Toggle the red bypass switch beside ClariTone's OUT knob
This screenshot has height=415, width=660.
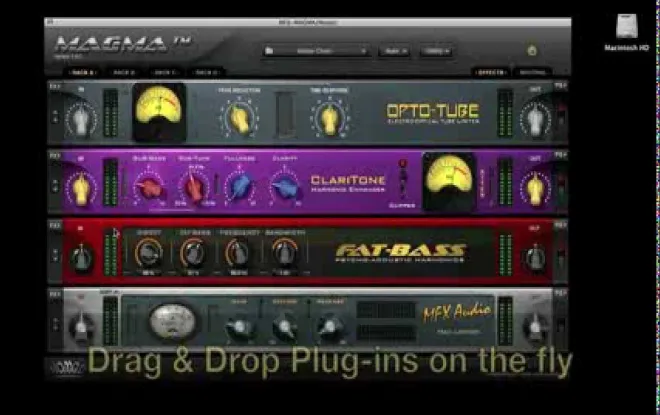click(561, 185)
